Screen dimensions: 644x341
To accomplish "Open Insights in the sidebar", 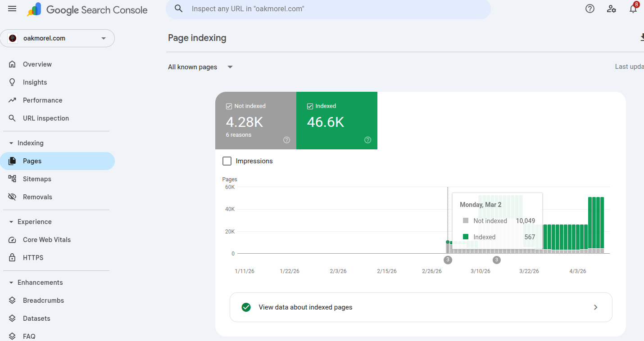I will [x=57, y=82].
